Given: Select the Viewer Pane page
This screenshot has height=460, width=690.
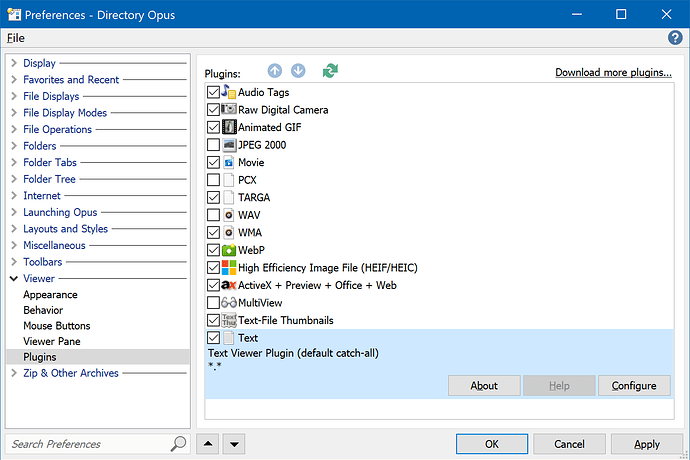Looking at the screenshot, I should click(52, 341).
